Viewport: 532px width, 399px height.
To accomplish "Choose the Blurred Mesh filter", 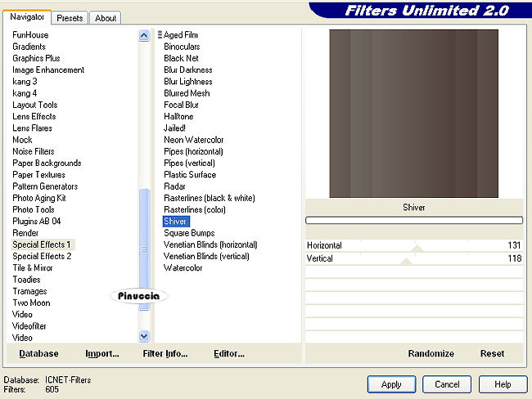I will pos(187,93).
